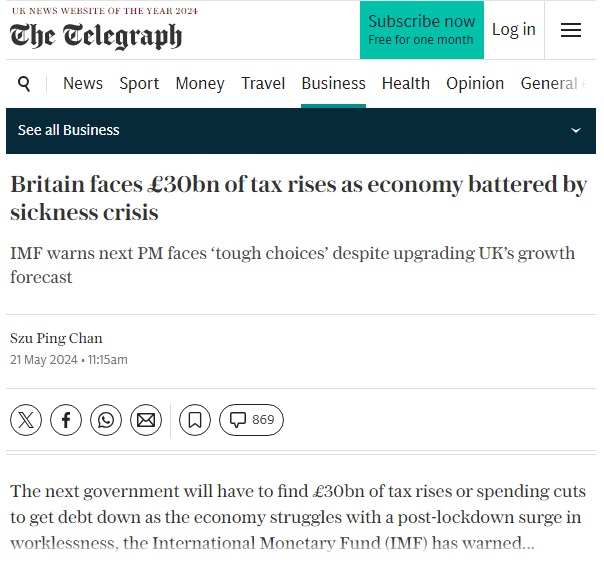Share article by email envelope icon
The image size is (604, 576).
click(x=146, y=420)
